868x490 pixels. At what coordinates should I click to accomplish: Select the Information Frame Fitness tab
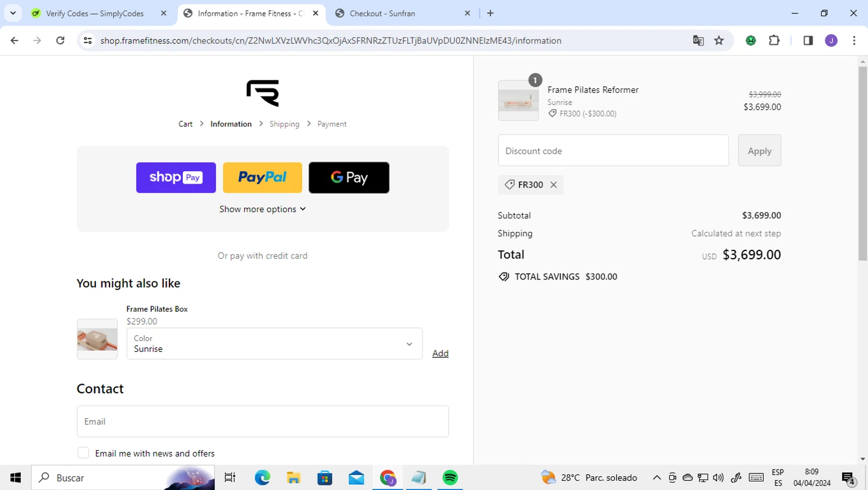point(251,13)
